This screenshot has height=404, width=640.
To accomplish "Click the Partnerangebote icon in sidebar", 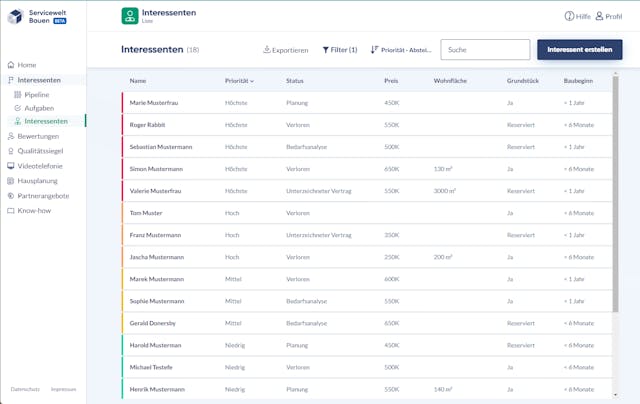I will pos(11,196).
